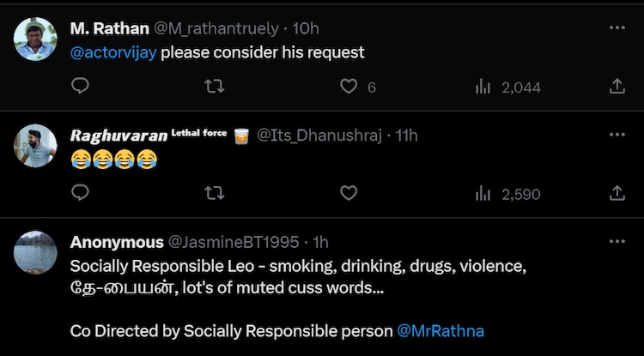Viewport: 644px width, 356px height.
Task: Open more options on M. Rathan's tweet
Action: (x=617, y=28)
